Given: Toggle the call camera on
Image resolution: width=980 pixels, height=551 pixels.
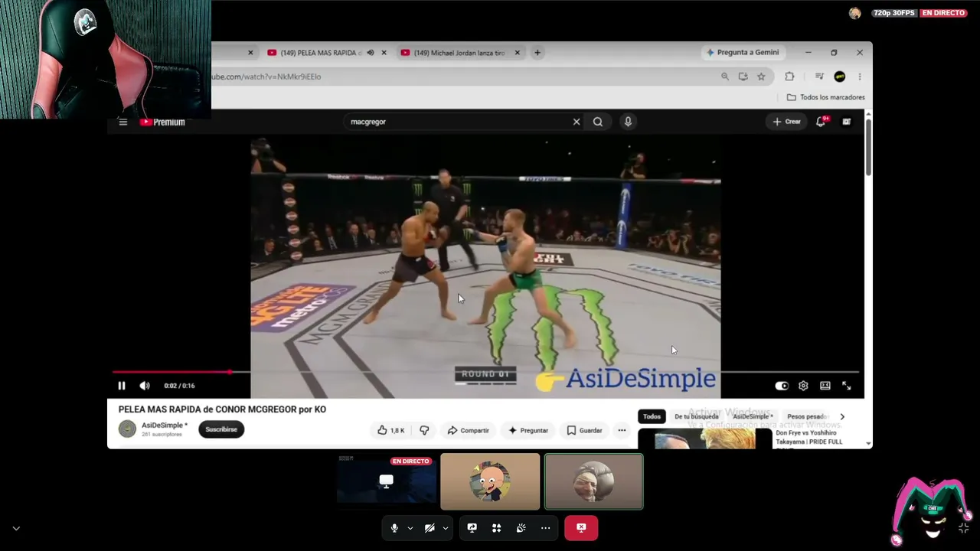Looking at the screenshot, I should point(430,528).
